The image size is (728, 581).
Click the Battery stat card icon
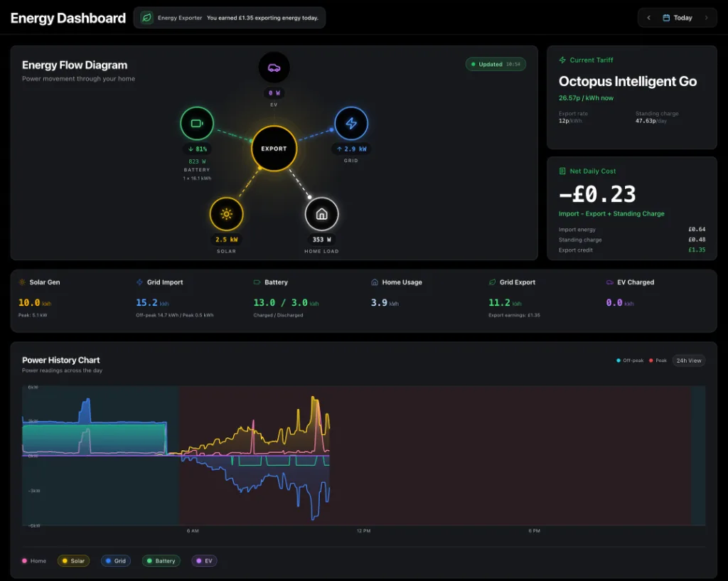coord(257,282)
